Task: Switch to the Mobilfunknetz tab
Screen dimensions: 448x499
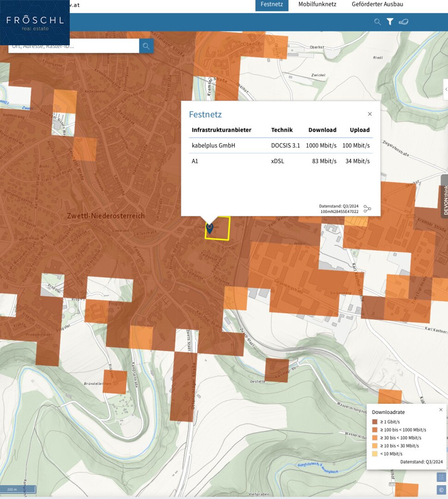Action: pos(317,5)
